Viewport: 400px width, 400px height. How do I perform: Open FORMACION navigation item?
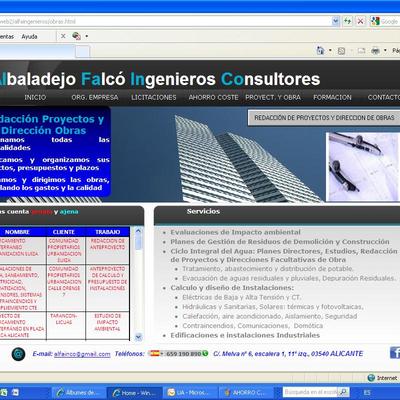point(332,97)
